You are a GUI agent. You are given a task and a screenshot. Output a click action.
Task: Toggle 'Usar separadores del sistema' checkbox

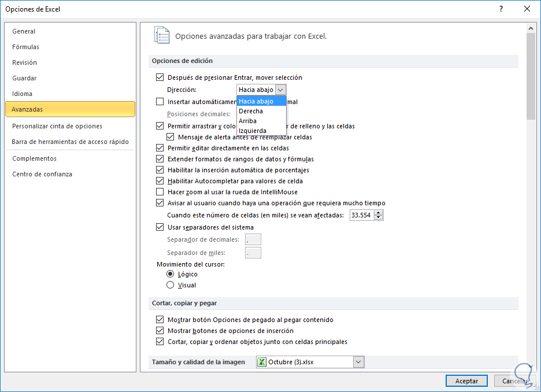pos(160,227)
